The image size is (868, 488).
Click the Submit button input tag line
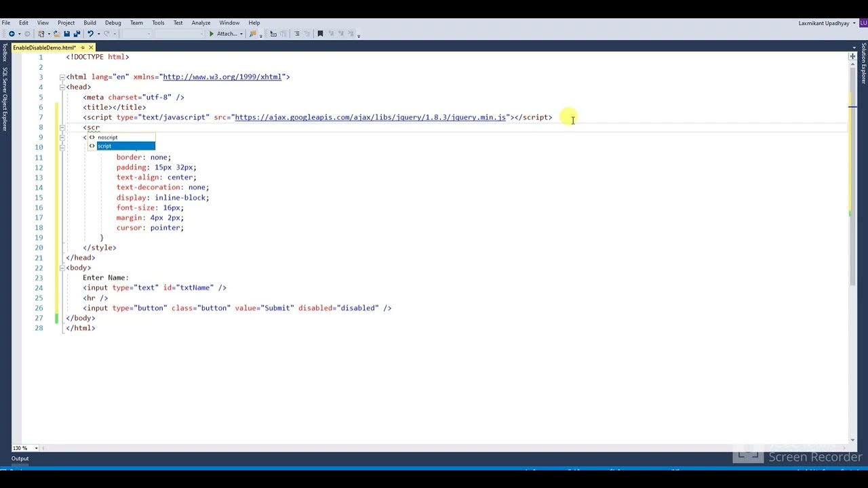(237, 308)
